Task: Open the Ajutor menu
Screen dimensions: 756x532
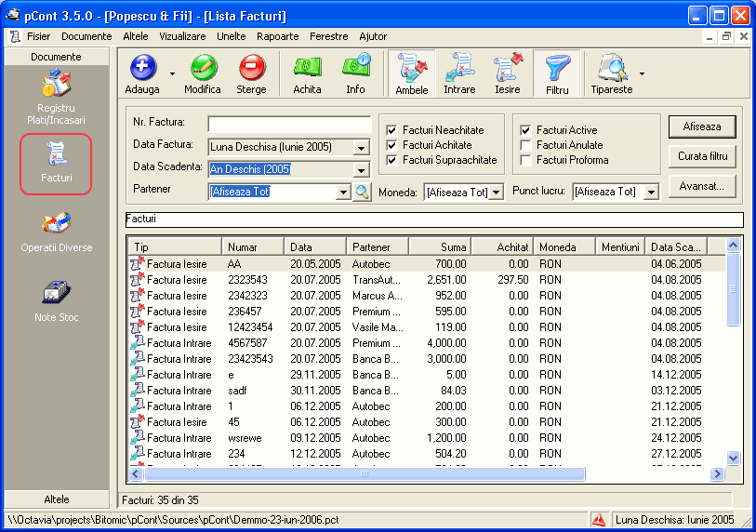Action: 373,36
